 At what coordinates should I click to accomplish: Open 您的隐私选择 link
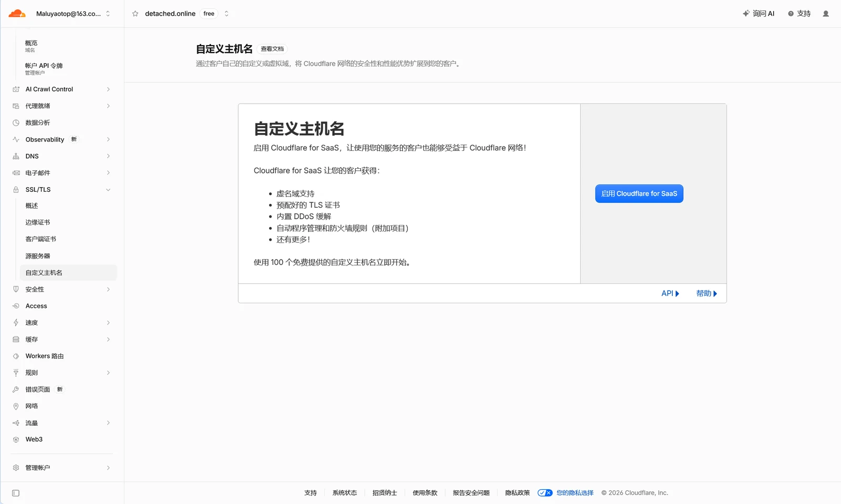575,493
